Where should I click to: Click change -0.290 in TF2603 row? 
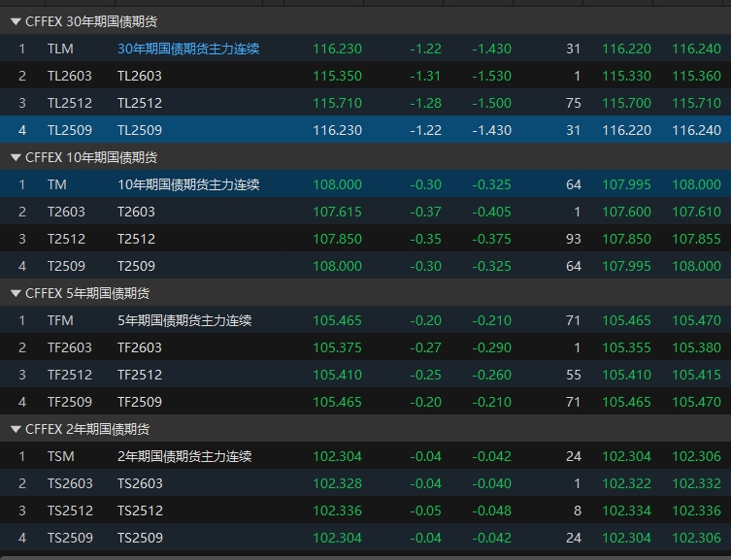[492, 347]
